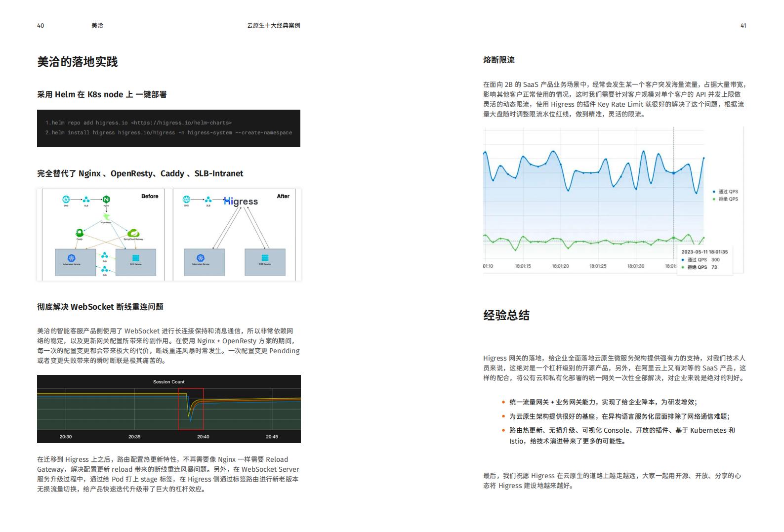
Task: Click Kubernetes Service icon in After diagram
Action: [x=201, y=258]
